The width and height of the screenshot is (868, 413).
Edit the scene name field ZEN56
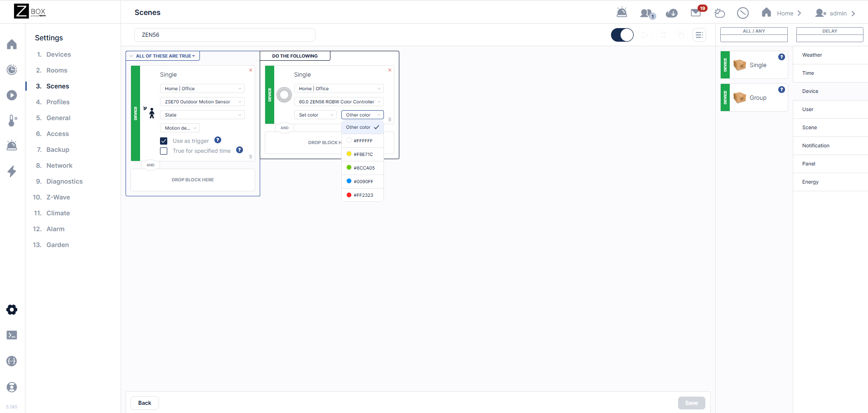(x=225, y=35)
